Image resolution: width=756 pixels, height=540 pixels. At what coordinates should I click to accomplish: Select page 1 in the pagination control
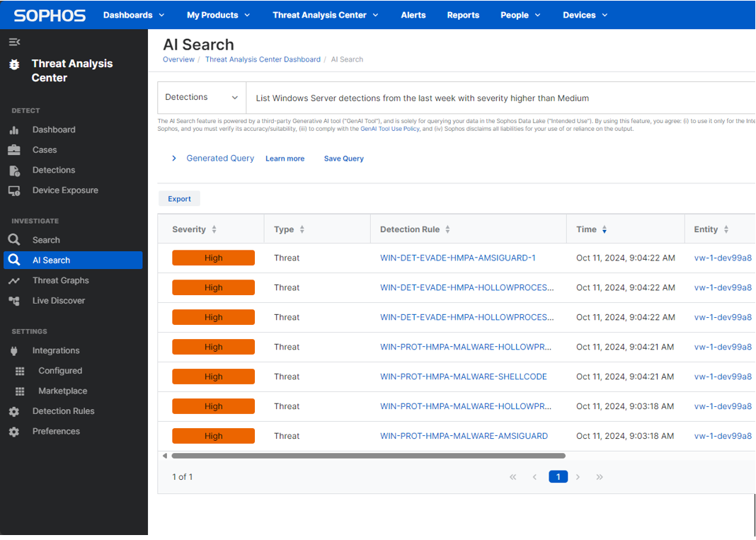[558, 476]
